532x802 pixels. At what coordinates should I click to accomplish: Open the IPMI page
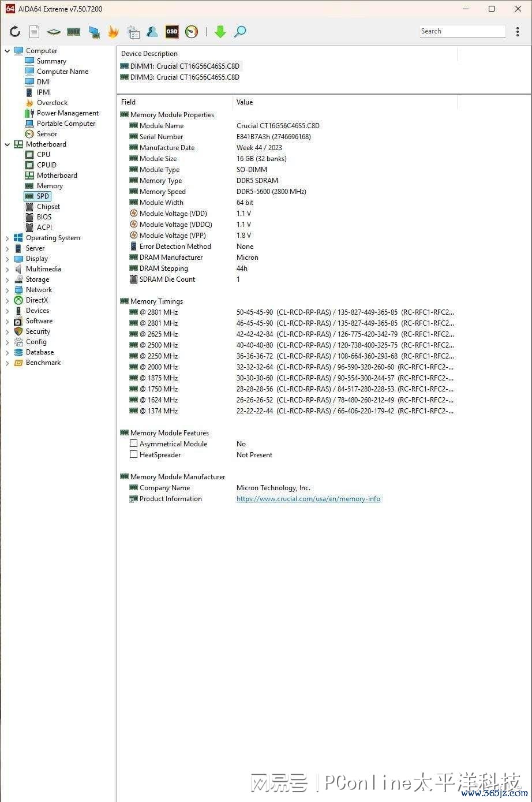[44, 92]
